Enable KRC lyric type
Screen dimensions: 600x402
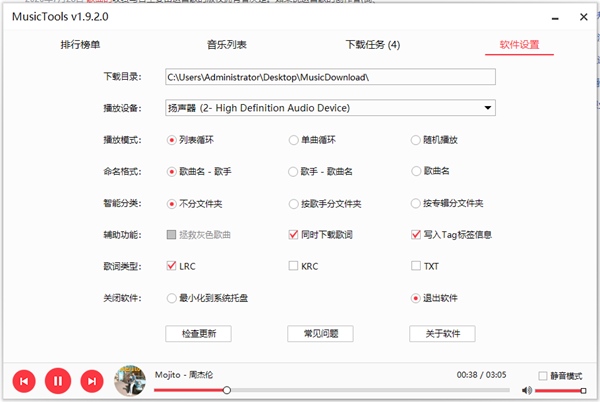point(293,266)
